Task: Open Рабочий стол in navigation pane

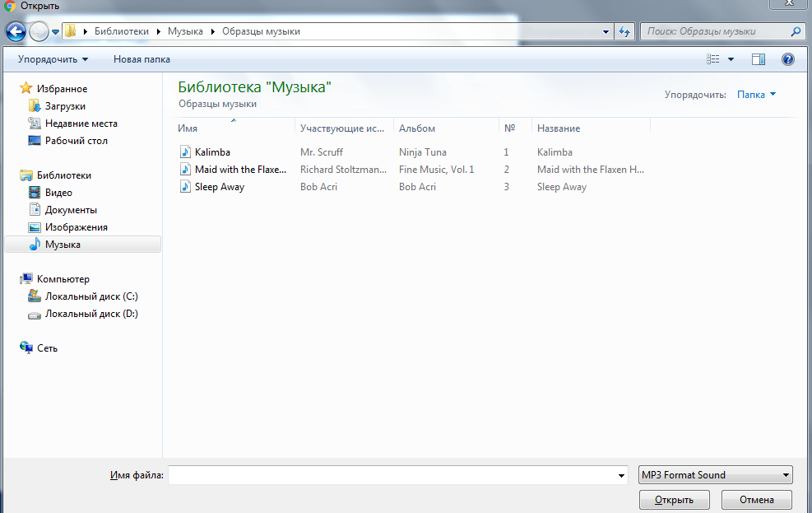Action: pyautogui.click(x=77, y=141)
